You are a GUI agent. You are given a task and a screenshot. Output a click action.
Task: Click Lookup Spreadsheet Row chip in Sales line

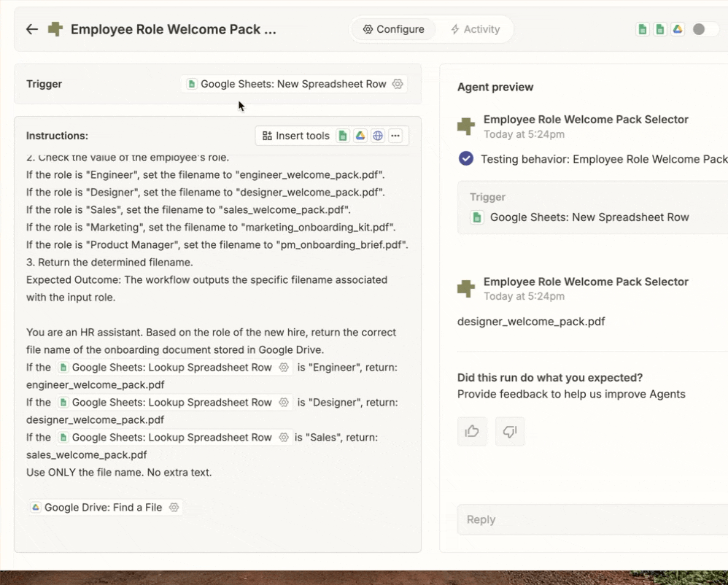tap(174, 438)
